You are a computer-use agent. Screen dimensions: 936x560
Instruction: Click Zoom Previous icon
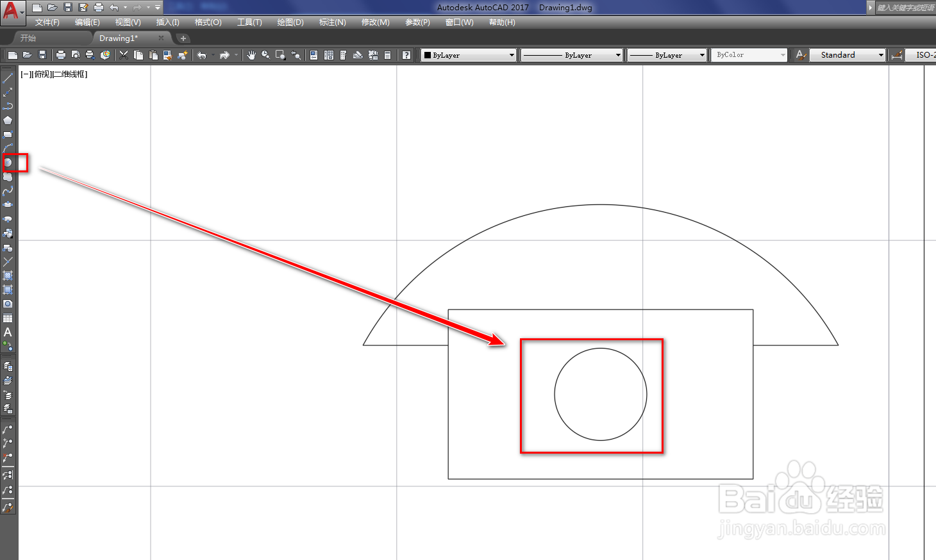coord(296,55)
